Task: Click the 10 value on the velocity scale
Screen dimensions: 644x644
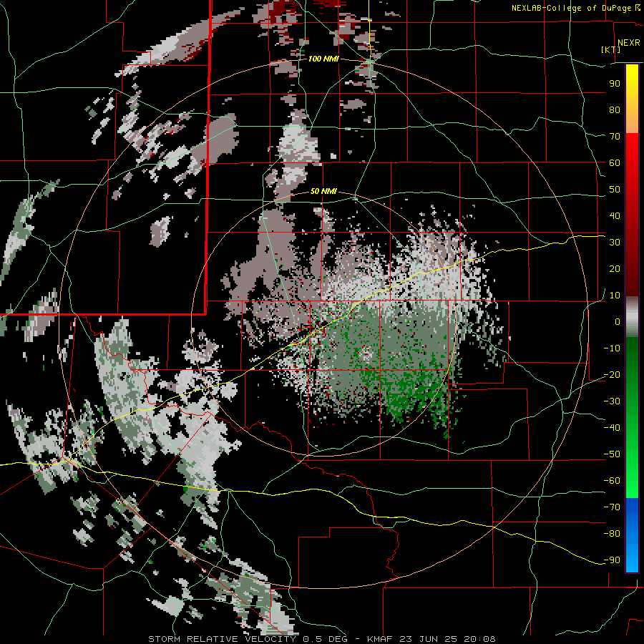Action: pyautogui.click(x=615, y=296)
